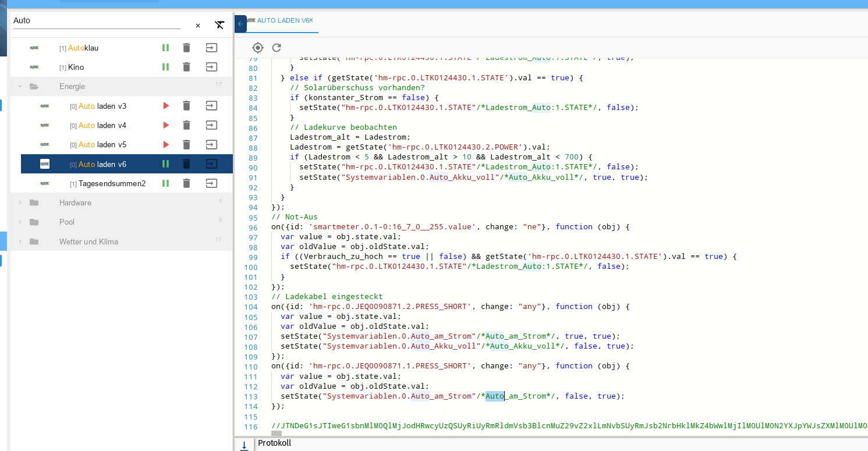Reload the script with refresh icon
The width and height of the screenshot is (868, 451).
pos(277,48)
